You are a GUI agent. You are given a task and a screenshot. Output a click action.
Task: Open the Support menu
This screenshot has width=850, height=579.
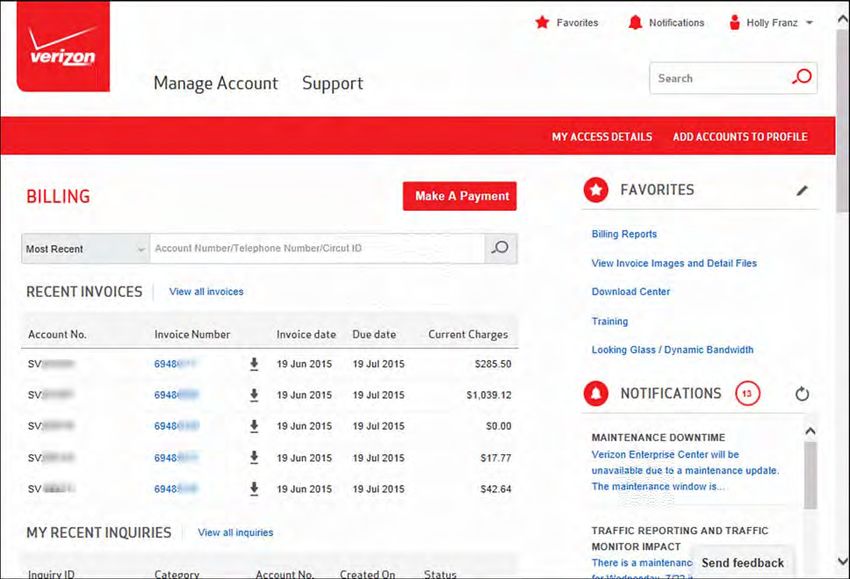click(x=332, y=83)
